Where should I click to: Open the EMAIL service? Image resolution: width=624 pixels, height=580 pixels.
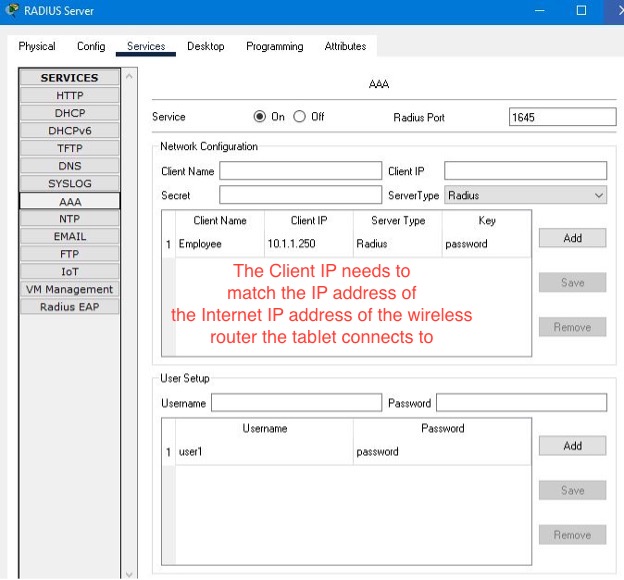pos(70,236)
